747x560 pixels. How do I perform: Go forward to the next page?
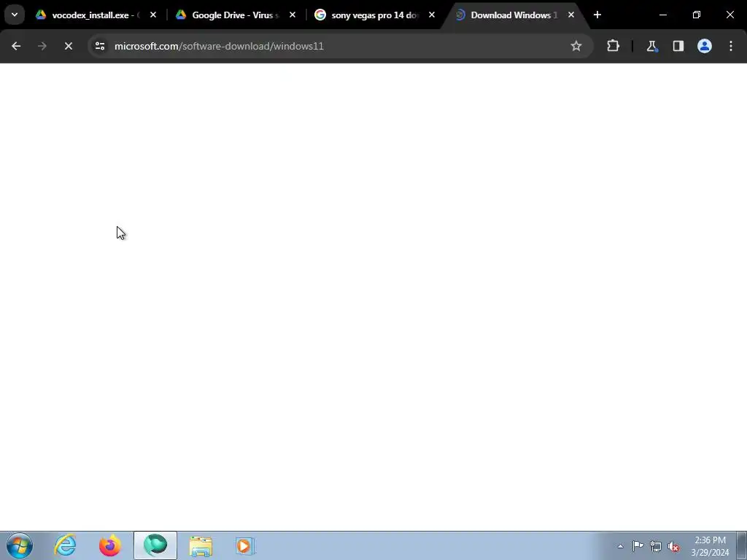42,46
